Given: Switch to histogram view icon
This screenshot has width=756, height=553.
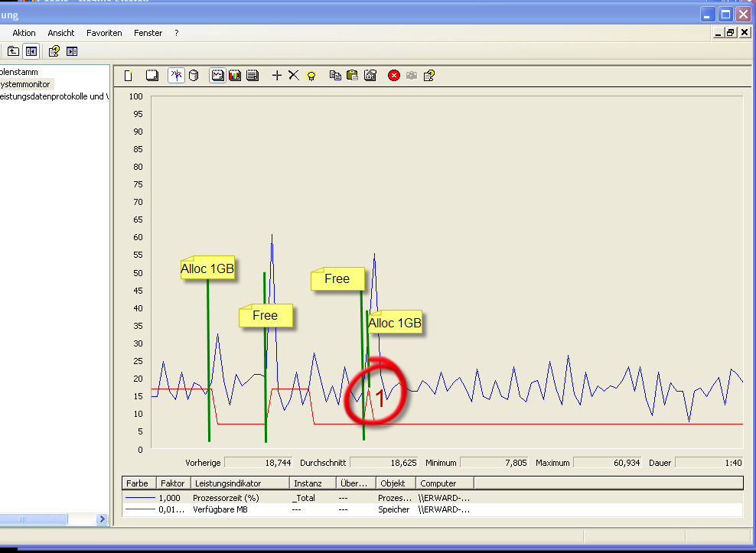Looking at the screenshot, I should 235,75.
